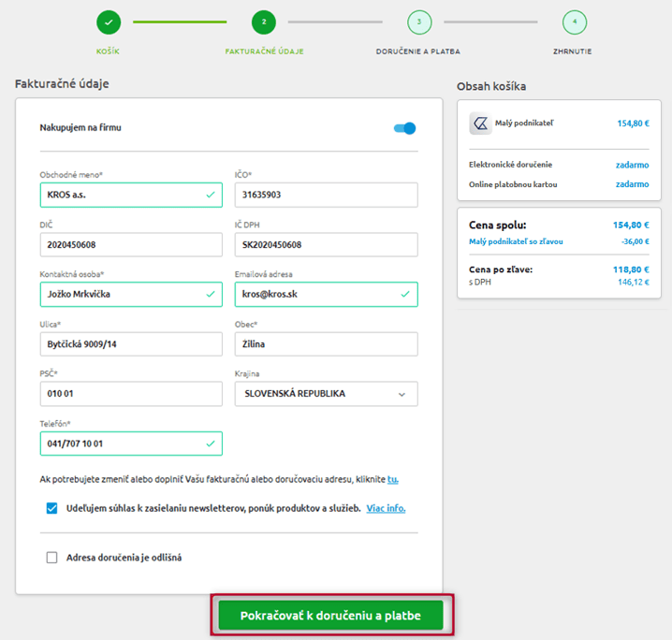This screenshot has width=672, height=640.
Task: Click Pokračovať k doručeniu a platbe button
Action: tap(330, 616)
